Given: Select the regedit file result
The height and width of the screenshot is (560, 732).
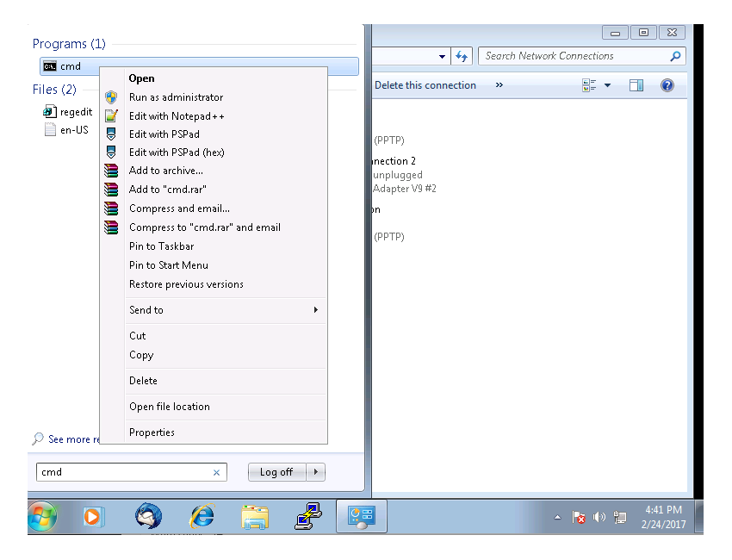Looking at the screenshot, I should tap(68, 112).
